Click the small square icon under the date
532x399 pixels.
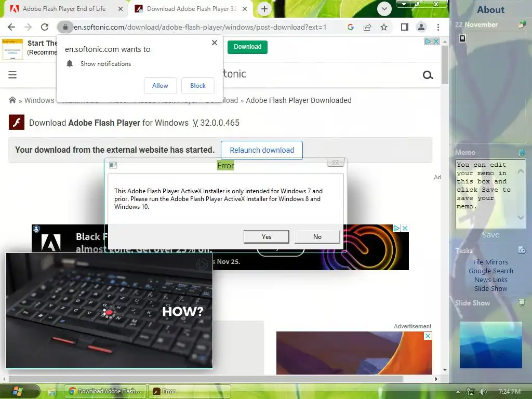(462, 38)
